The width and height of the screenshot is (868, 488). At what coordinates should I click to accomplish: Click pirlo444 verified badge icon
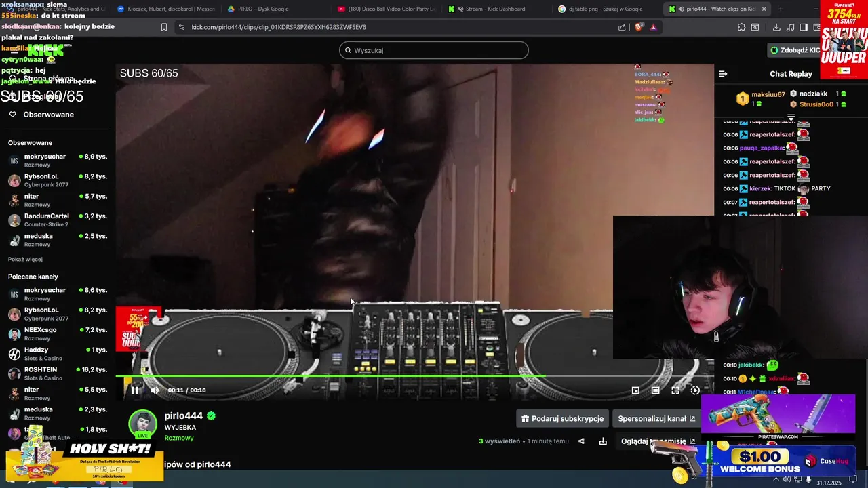tap(211, 415)
